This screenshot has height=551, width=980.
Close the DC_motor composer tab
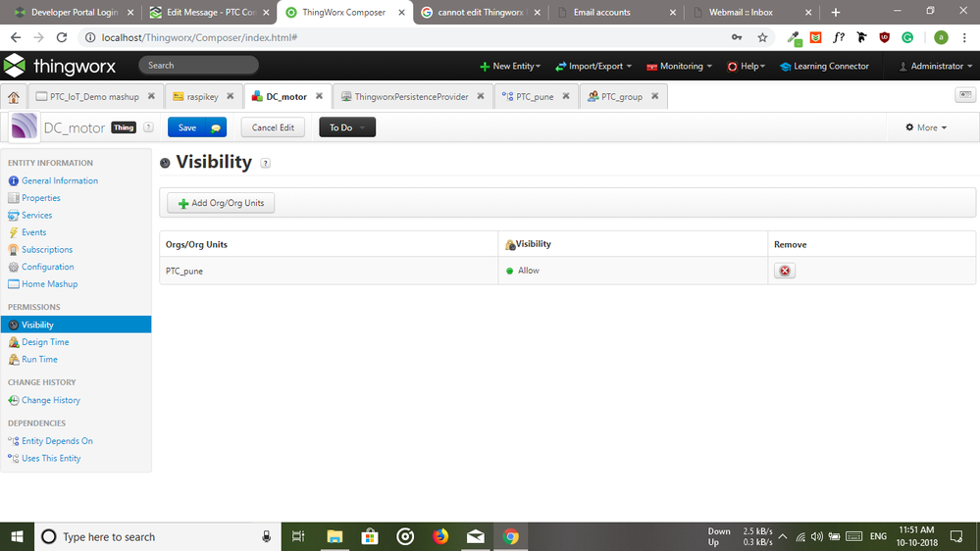pos(319,96)
